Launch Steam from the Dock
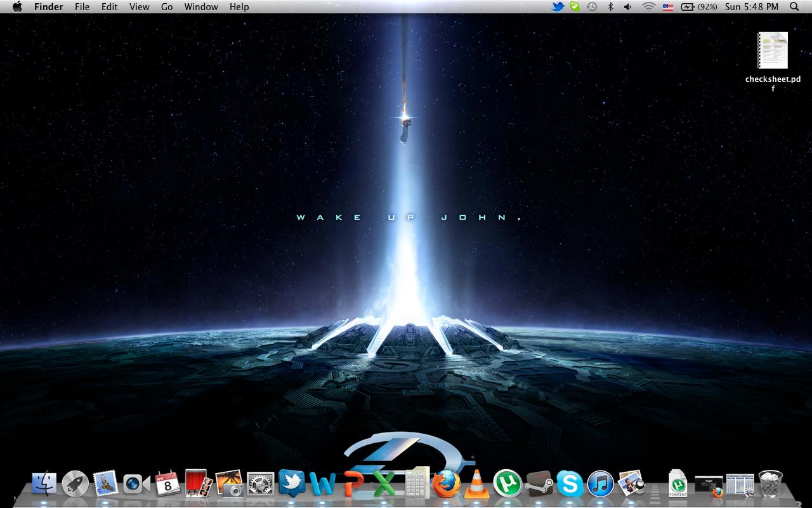 click(x=539, y=485)
